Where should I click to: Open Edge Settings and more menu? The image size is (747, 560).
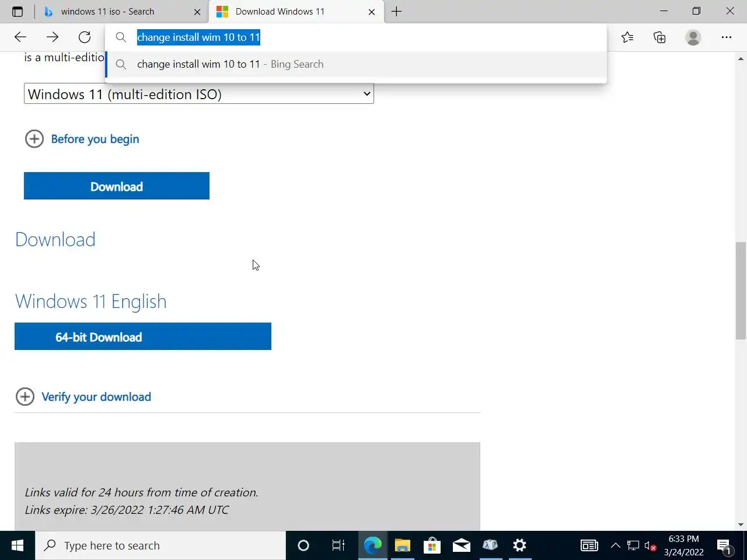click(727, 37)
